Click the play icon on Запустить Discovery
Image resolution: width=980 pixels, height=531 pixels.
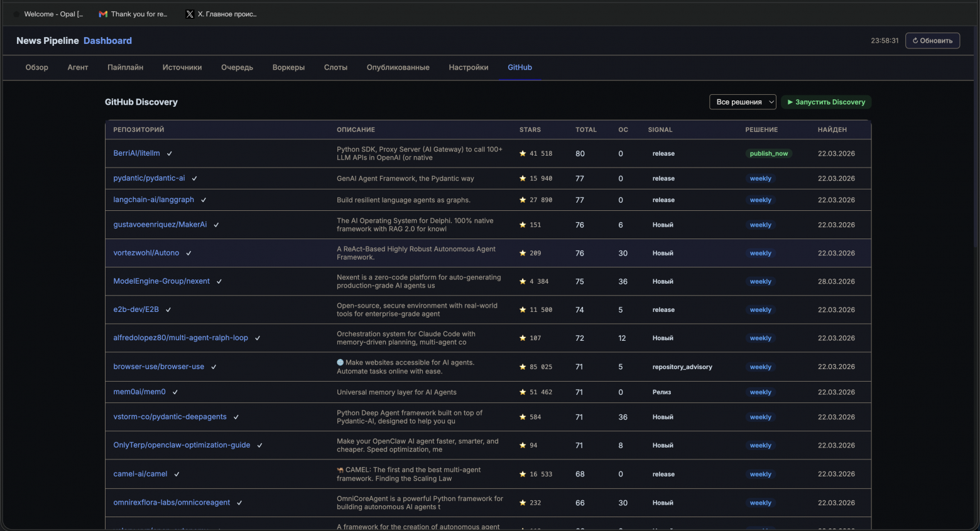click(x=792, y=102)
